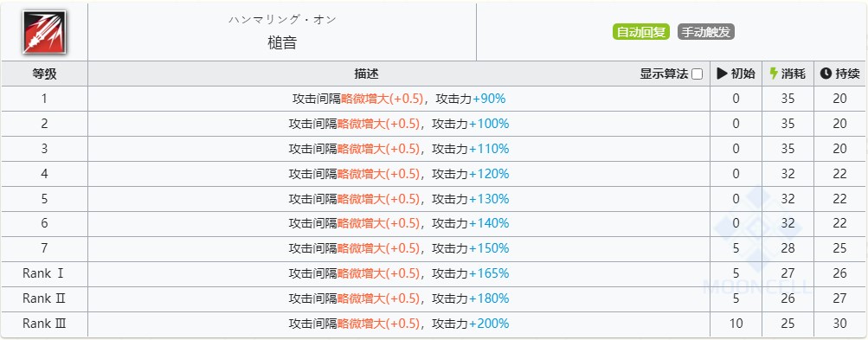Click the duration value 30
The height and width of the screenshot is (340, 868).
coord(839,324)
